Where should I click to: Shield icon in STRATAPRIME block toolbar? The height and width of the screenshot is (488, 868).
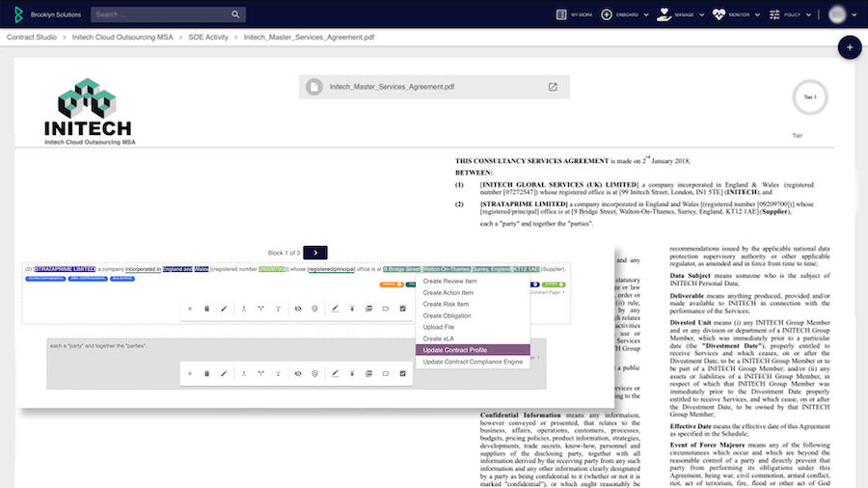coord(314,309)
